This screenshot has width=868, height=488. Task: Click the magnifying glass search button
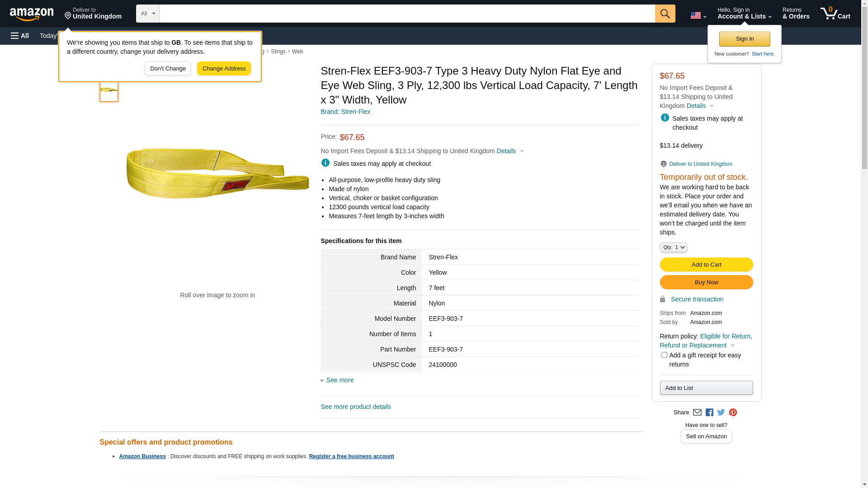click(665, 14)
